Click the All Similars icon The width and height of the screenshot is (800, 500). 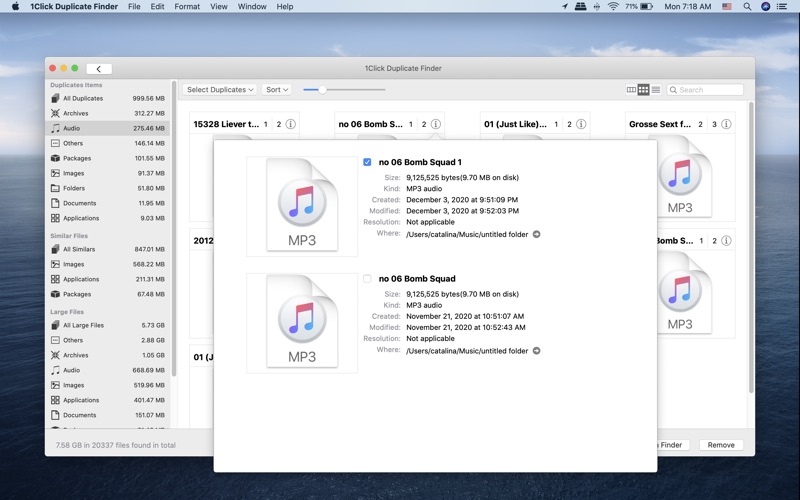coord(55,249)
